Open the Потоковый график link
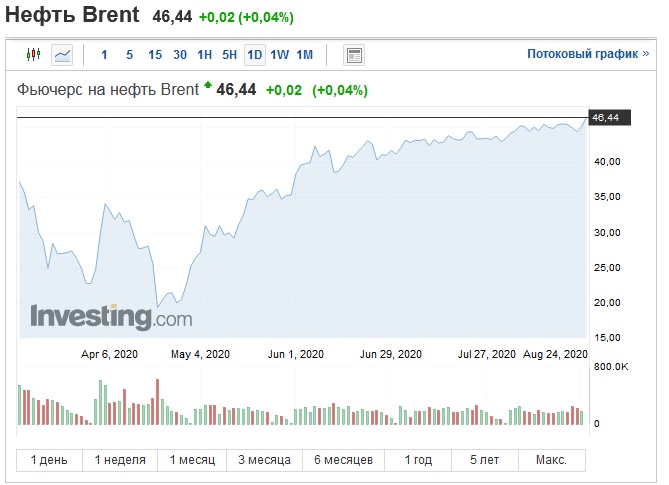Viewport: 669px width, 485px height. pos(588,54)
